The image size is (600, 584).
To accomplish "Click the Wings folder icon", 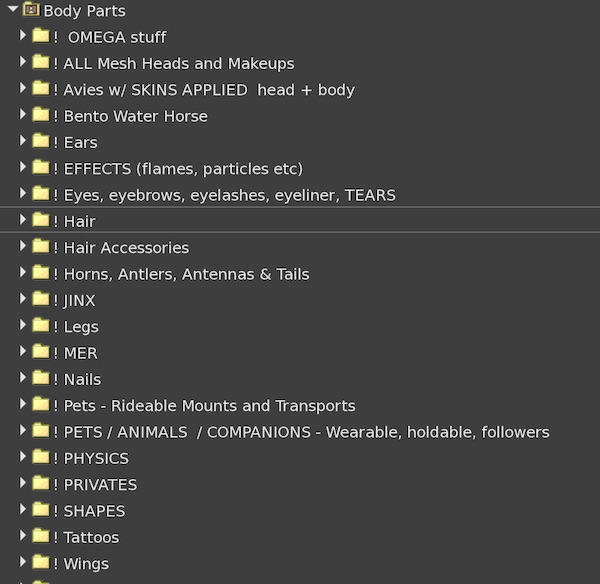I will click(x=41, y=562).
